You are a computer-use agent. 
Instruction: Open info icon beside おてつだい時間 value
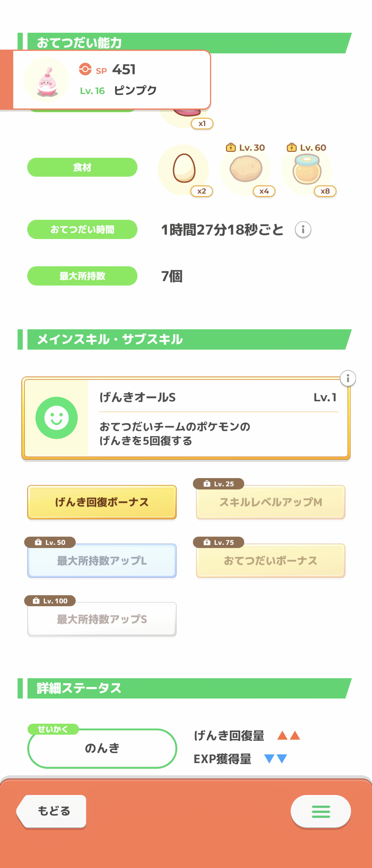click(303, 230)
